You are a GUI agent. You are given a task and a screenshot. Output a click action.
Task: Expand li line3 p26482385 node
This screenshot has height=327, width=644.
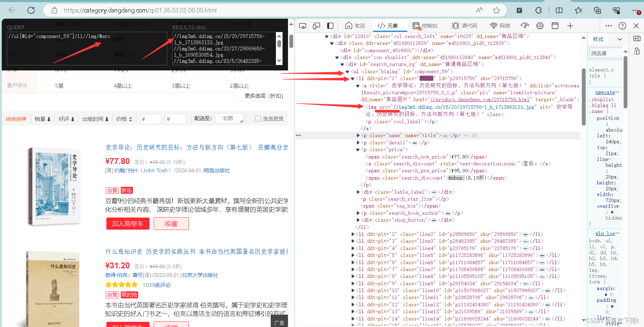[353, 241]
